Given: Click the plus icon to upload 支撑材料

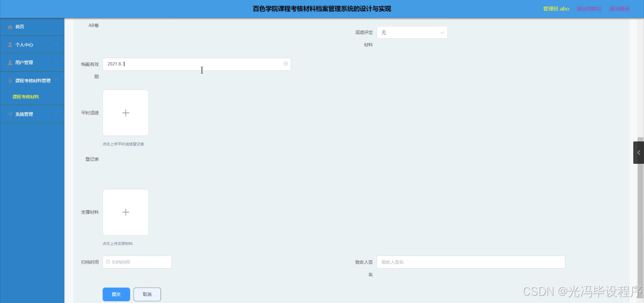Looking at the screenshot, I should click(x=126, y=212).
